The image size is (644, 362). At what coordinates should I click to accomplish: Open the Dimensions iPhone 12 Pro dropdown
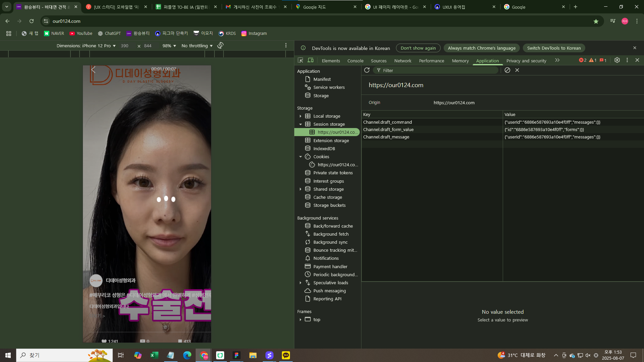pyautogui.click(x=86, y=46)
